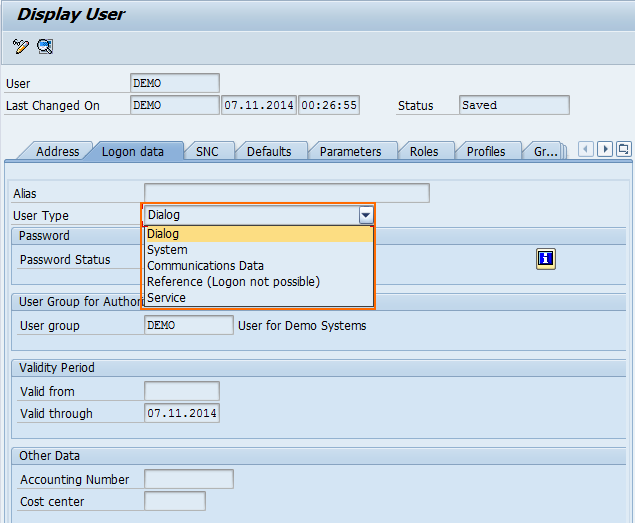Open the User Type dropdown arrow
The image size is (635, 523).
(x=366, y=215)
